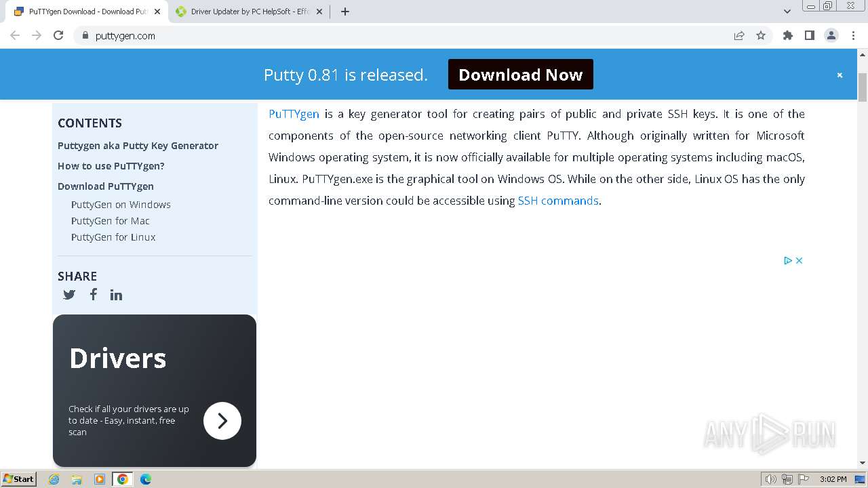Viewport: 868px width, 488px height.
Task: Open the Action Center flag icon
Action: click(x=803, y=479)
